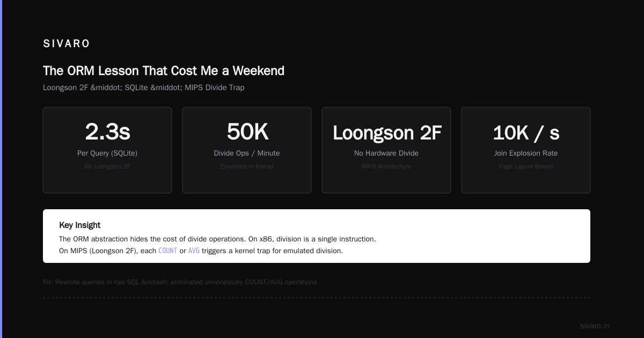Click the 10K / s value text

click(x=526, y=132)
